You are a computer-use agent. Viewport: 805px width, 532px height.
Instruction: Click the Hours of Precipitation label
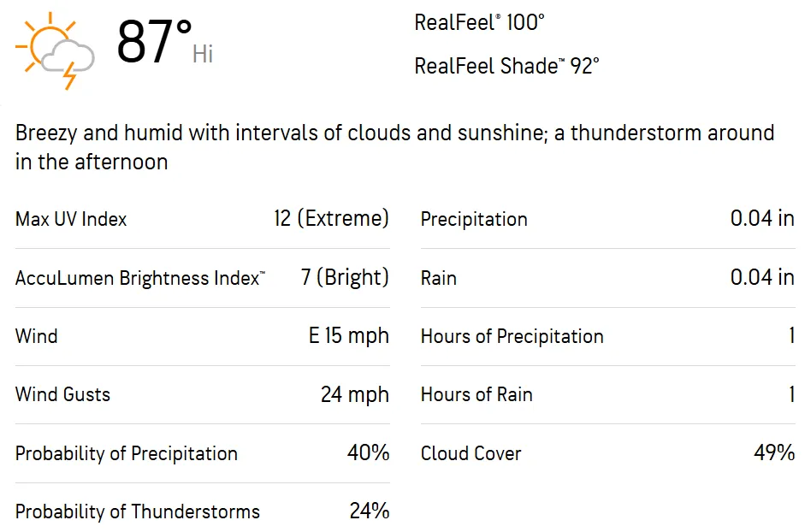click(x=512, y=336)
